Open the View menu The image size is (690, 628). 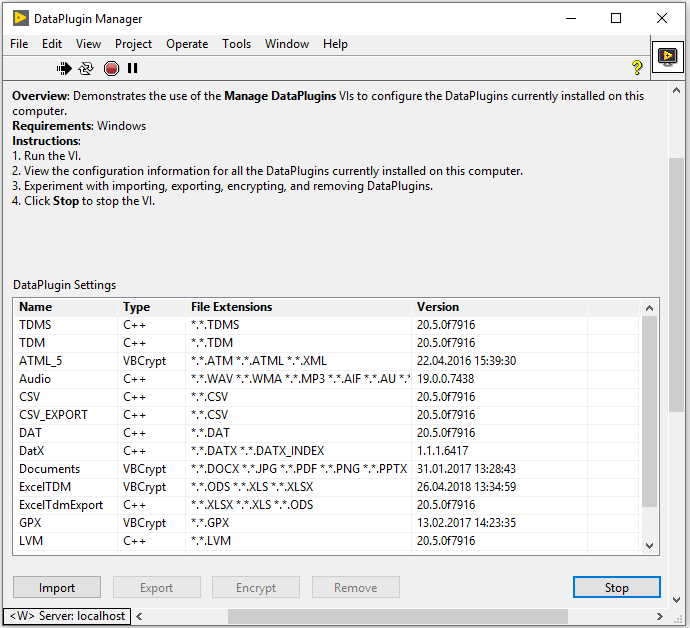[x=88, y=44]
